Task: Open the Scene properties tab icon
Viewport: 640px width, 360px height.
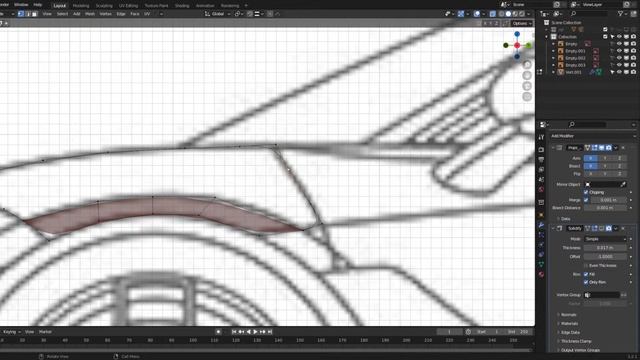Action: (x=541, y=180)
